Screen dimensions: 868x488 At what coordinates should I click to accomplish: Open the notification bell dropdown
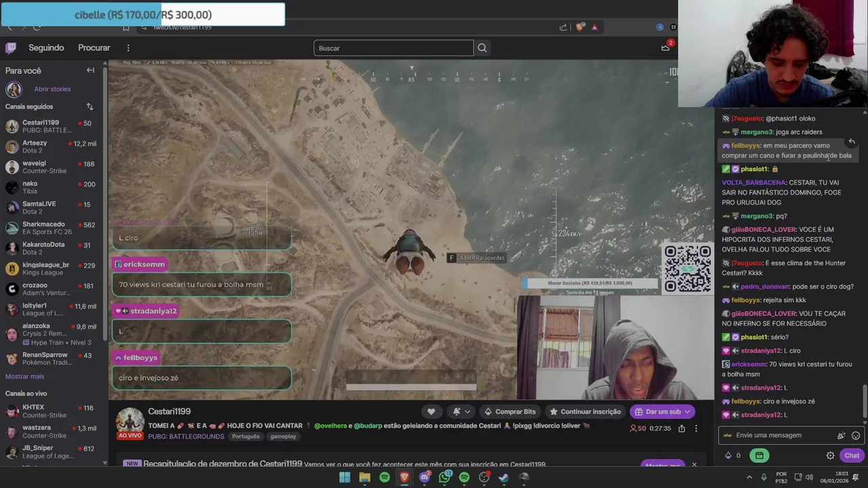pyautogui.click(x=461, y=411)
